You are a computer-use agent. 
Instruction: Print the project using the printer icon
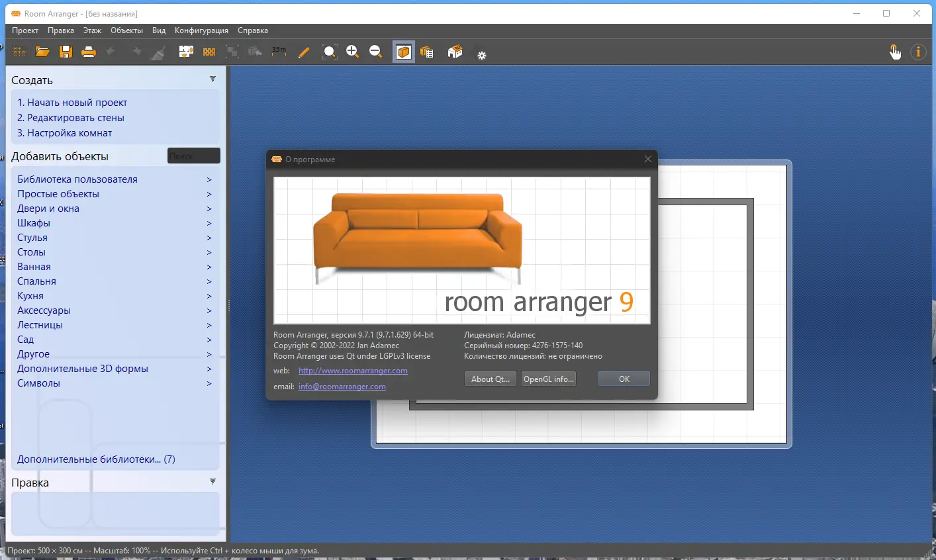89,52
